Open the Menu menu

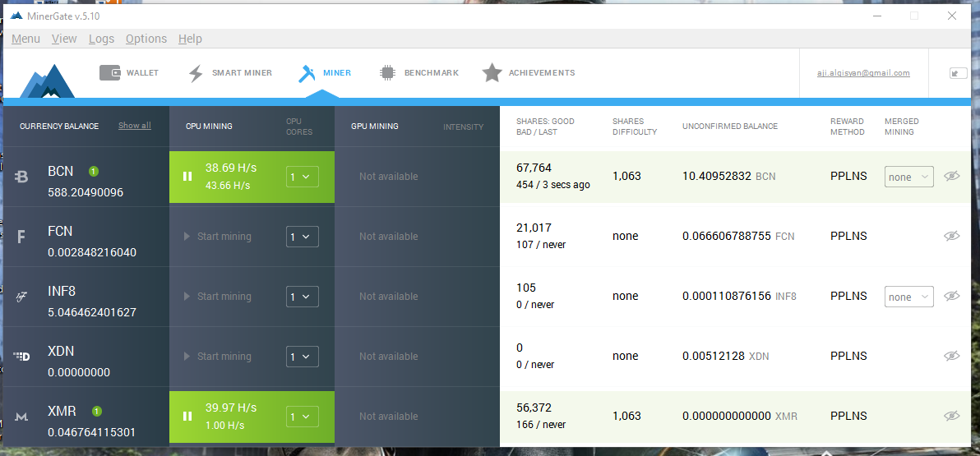pyautogui.click(x=25, y=39)
